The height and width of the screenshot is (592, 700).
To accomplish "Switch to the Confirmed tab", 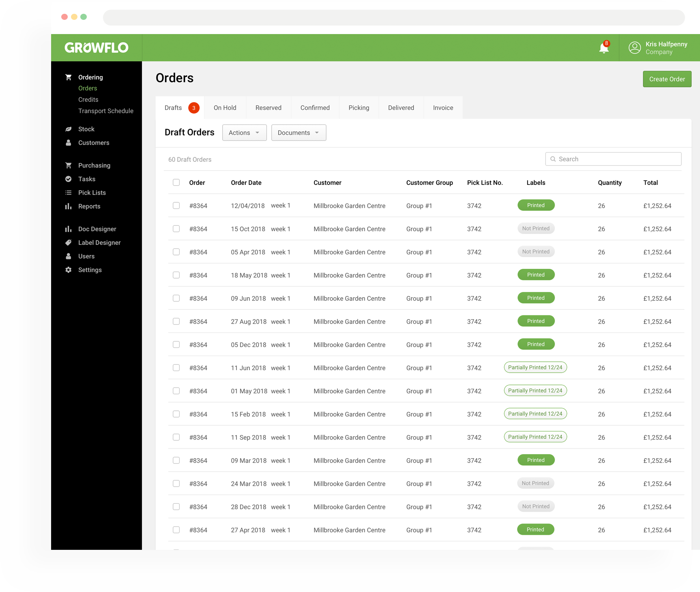I will (315, 107).
